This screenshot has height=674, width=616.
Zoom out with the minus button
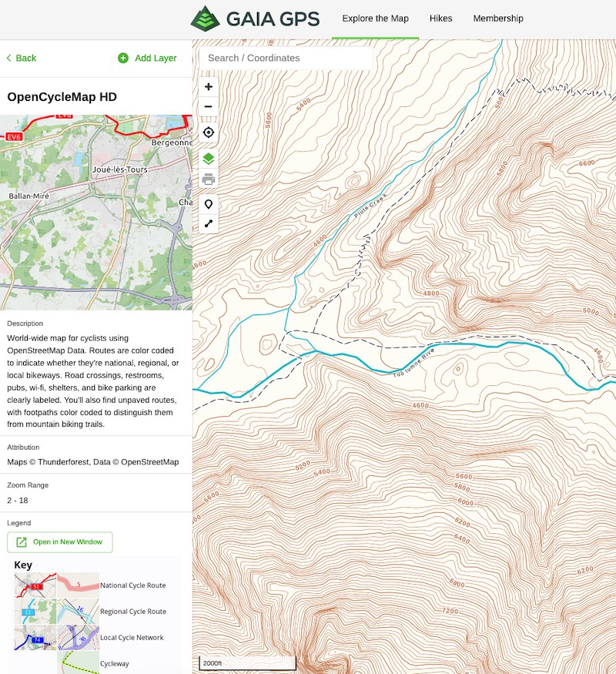click(209, 106)
